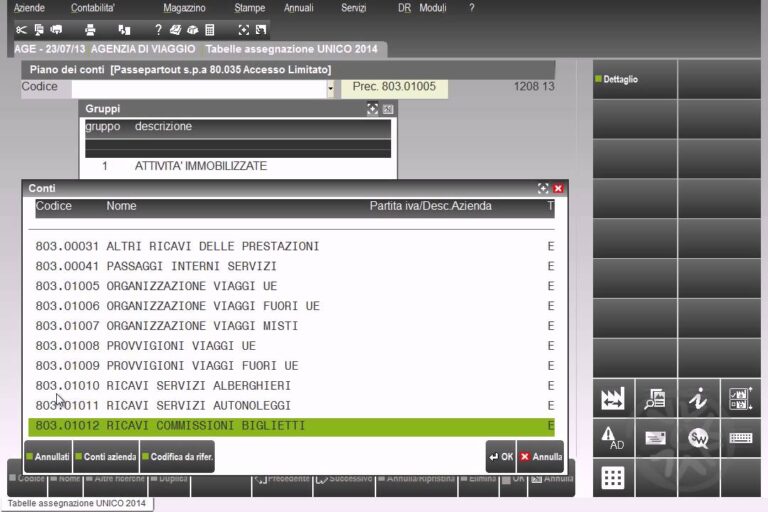Open the Contabilita' menu
Screen dimensions: 768x512
click(93, 8)
